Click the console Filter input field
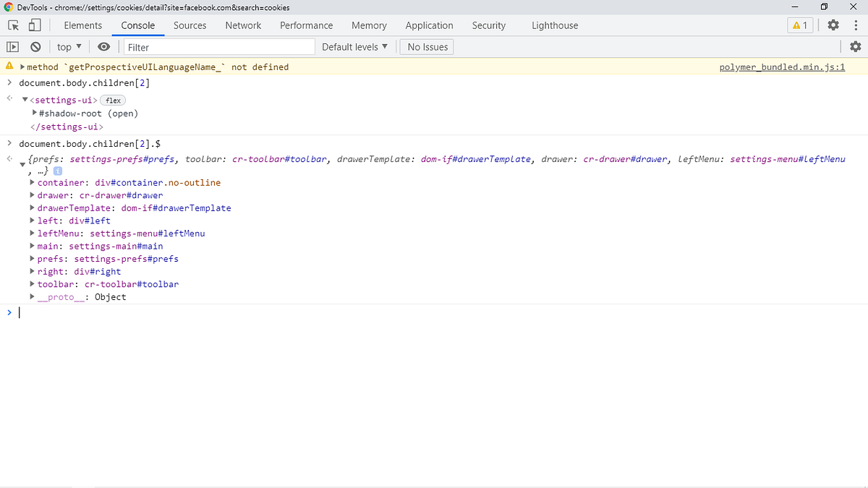 coord(217,46)
